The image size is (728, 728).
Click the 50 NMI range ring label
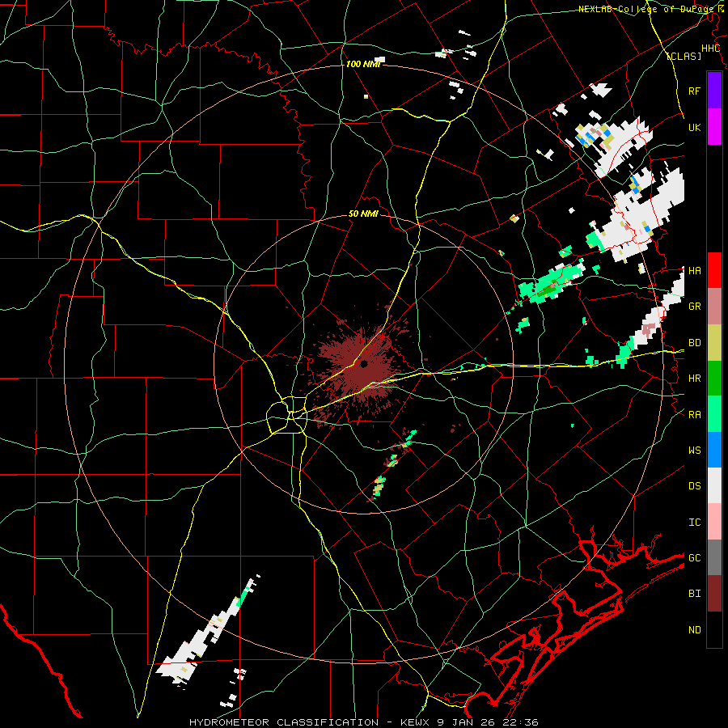[363, 214]
